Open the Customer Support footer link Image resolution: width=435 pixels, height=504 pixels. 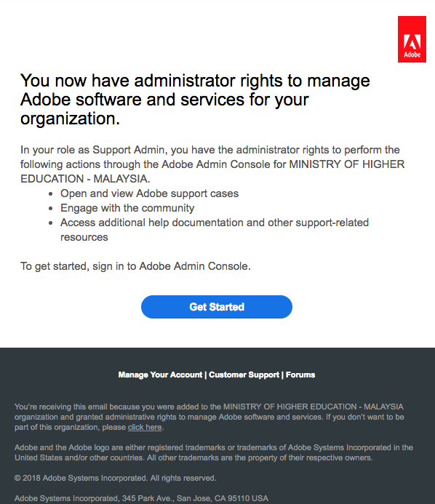click(x=244, y=375)
